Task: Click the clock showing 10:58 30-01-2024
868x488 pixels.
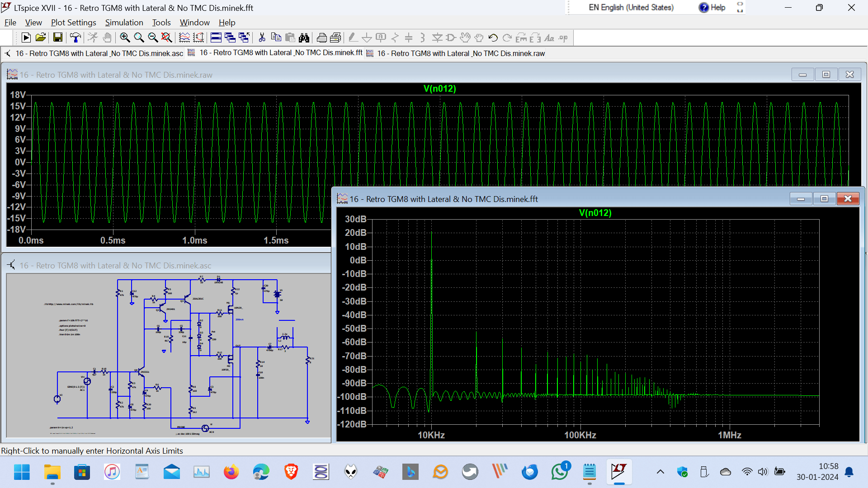Action: 817,472
